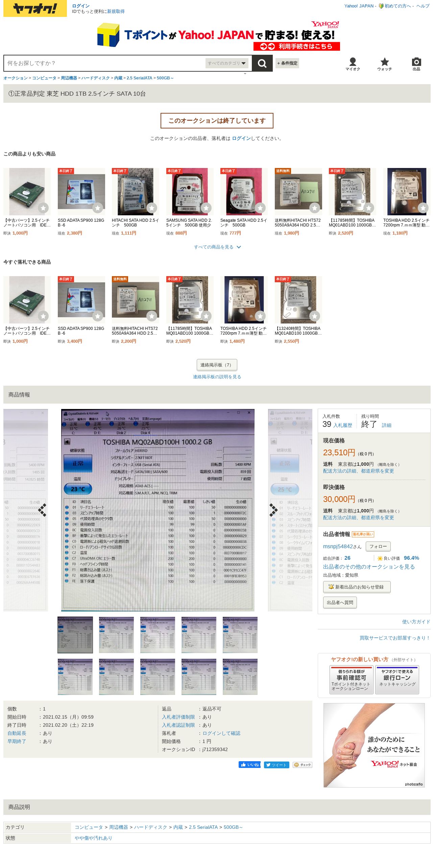
Task: Expand すべての商品を見る
Action: pos(217,247)
